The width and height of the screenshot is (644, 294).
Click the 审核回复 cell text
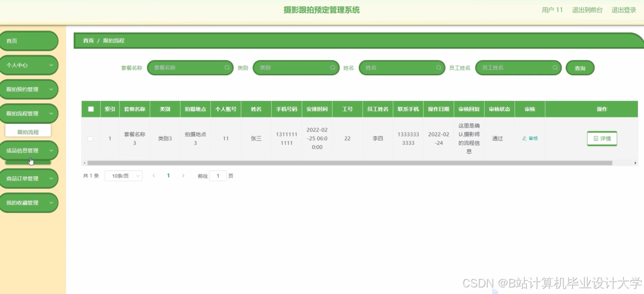coord(469,138)
